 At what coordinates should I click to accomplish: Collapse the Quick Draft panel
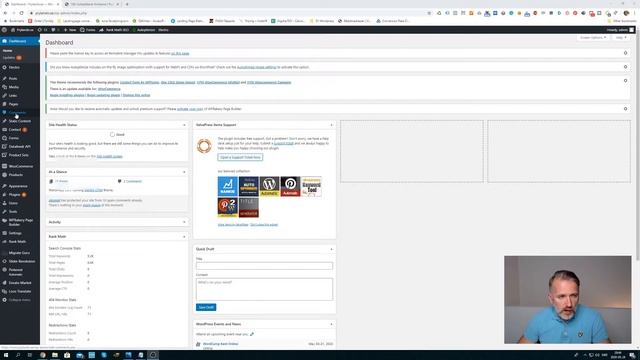pos(331,249)
